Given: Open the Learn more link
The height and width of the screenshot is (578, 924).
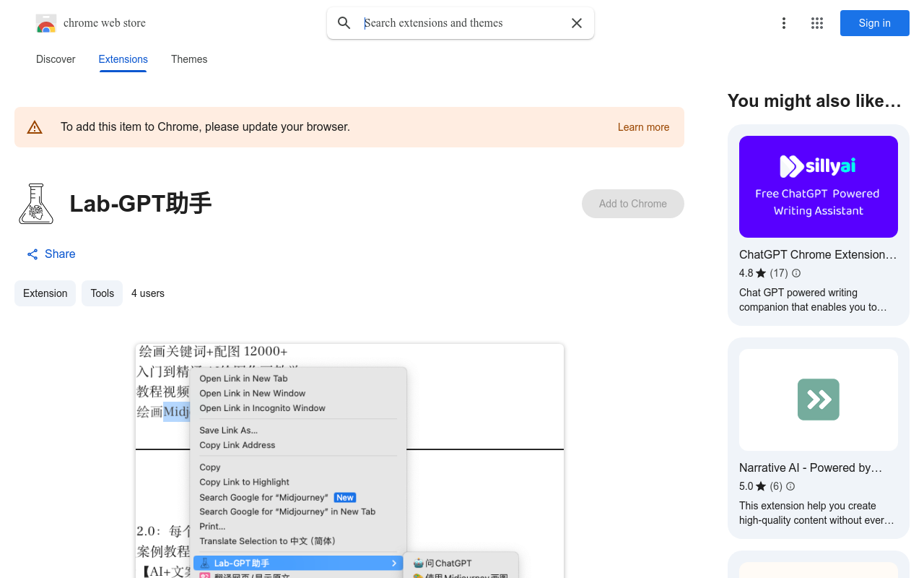Looking at the screenshot, I should pyautogui.click(x=643, y=127).
